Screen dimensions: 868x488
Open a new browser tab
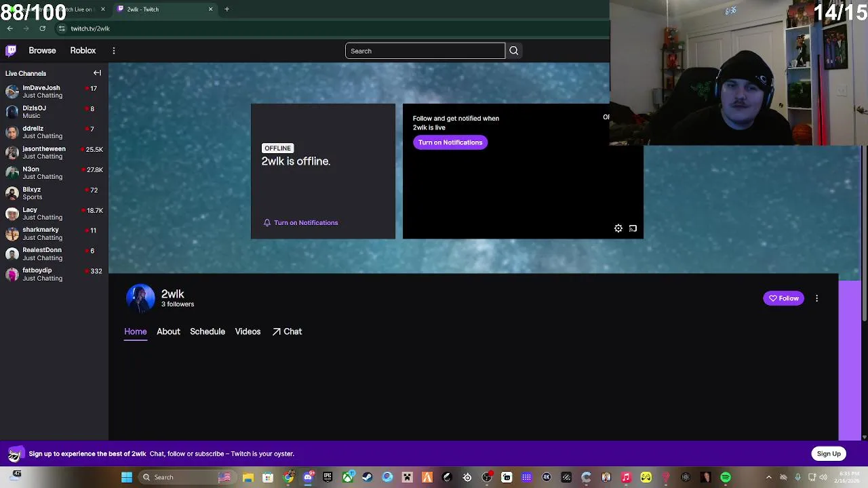pos(226,9)
